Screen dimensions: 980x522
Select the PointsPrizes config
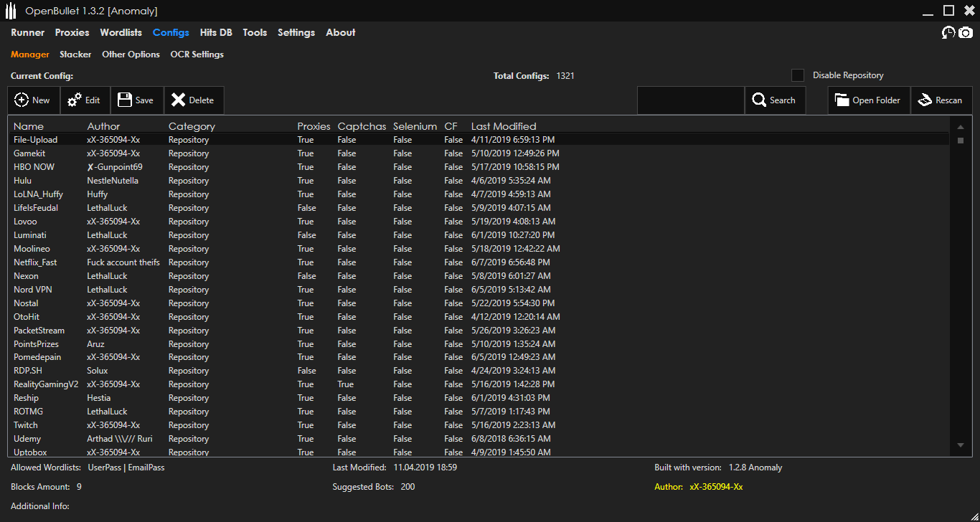click(x=480, y=344)
